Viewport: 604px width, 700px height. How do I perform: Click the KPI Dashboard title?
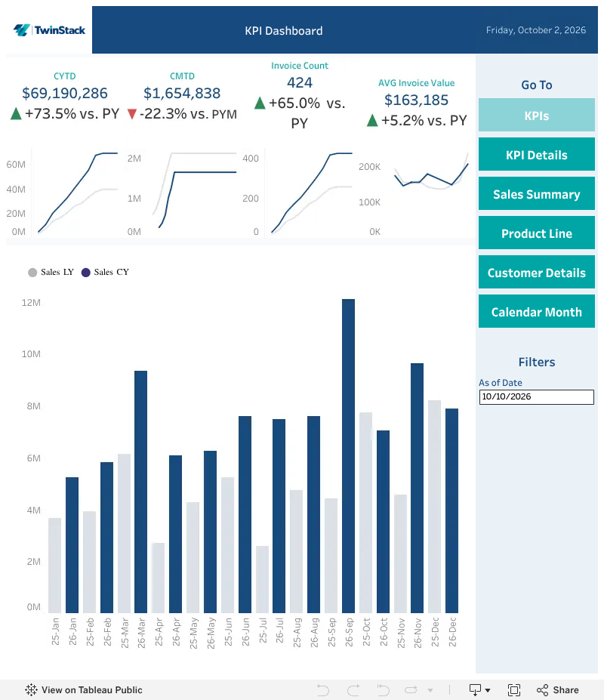283,31
